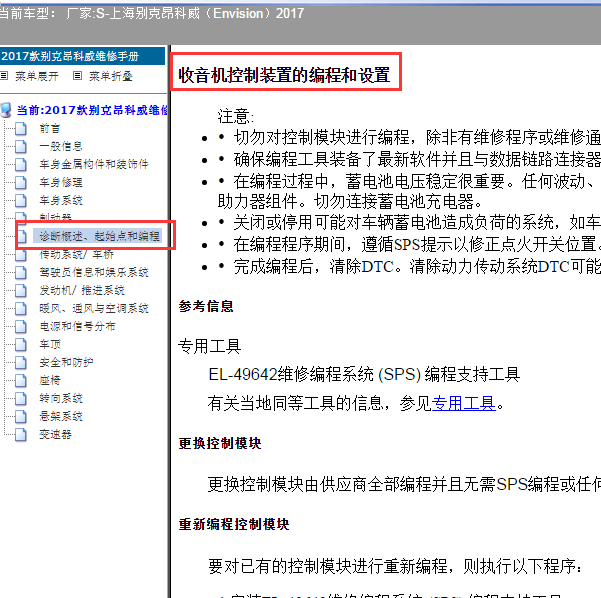This screenshot has height=598, width=601.
Task: Click the page icon beside 暖风、通风与空调系统
Action: click(21, 309)
